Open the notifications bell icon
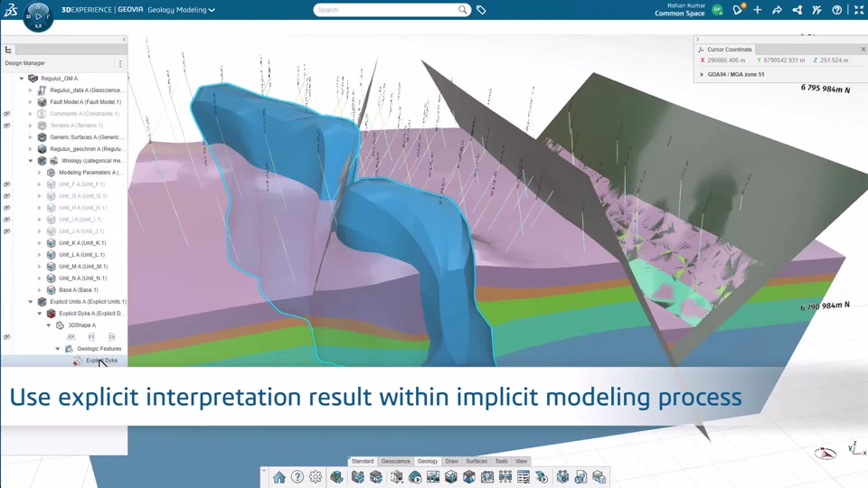The height and width of the screenshot is (488, 868). tap(738, 10)
